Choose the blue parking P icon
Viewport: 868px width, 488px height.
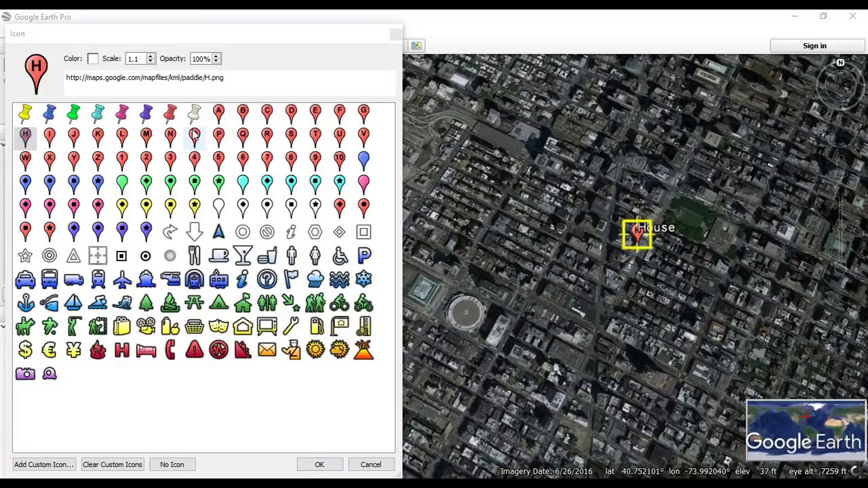363,256
